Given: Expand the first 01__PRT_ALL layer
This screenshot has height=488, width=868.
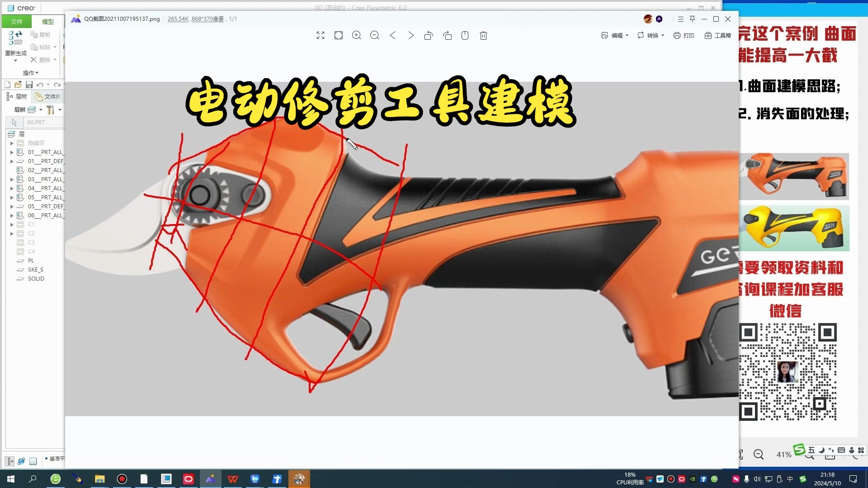Looking at the screenshot, I should click(x=12, y=152).
